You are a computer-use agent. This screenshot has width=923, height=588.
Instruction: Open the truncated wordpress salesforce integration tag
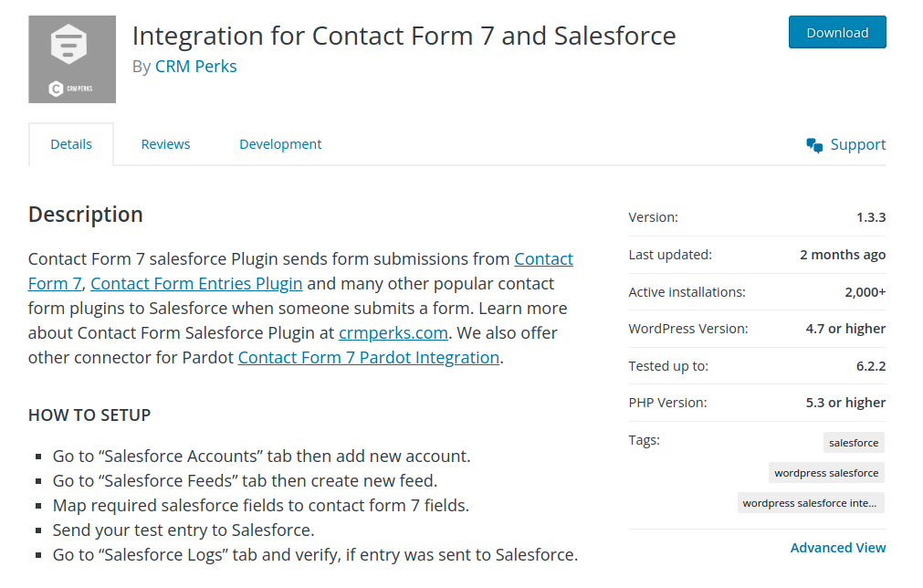[x=810, y=502]
